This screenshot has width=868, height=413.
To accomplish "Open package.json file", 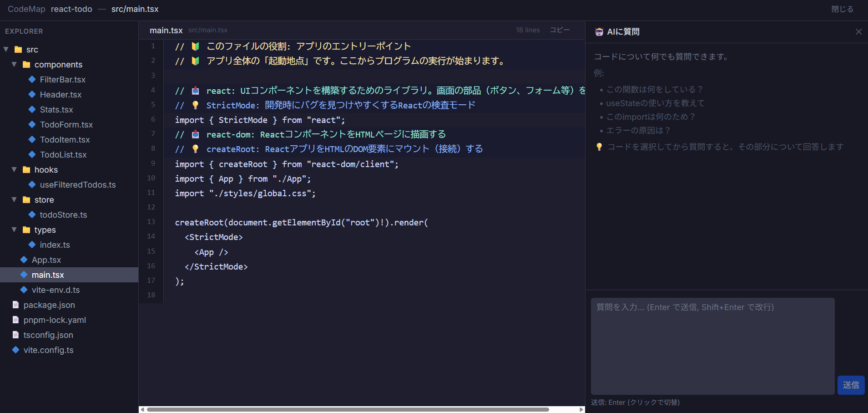I will (x=49, y=305).
